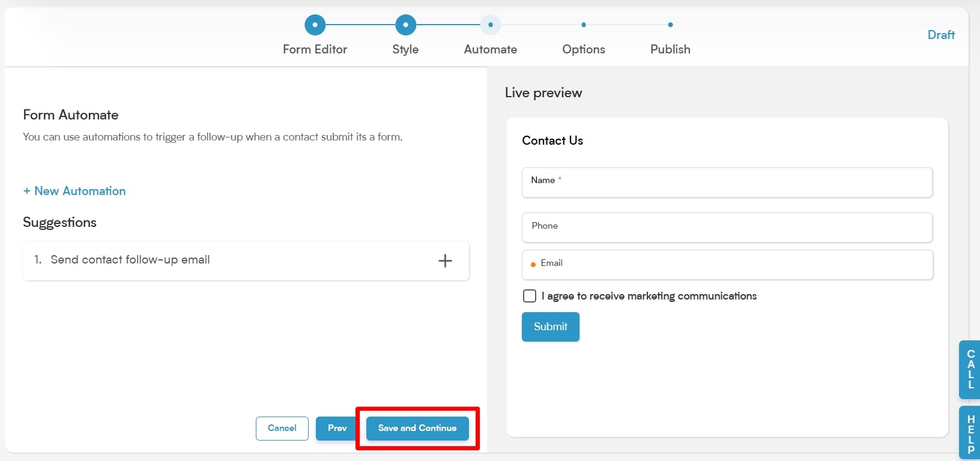Viewport: 980px width, 461px height.
Task: Create a New Automation
Action: pyautogui.click(x=74, y=191)
